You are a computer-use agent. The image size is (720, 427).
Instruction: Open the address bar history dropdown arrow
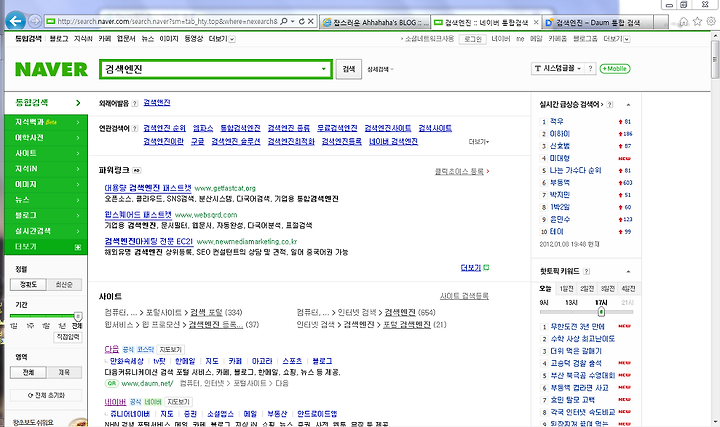click(x=292, y=21)
